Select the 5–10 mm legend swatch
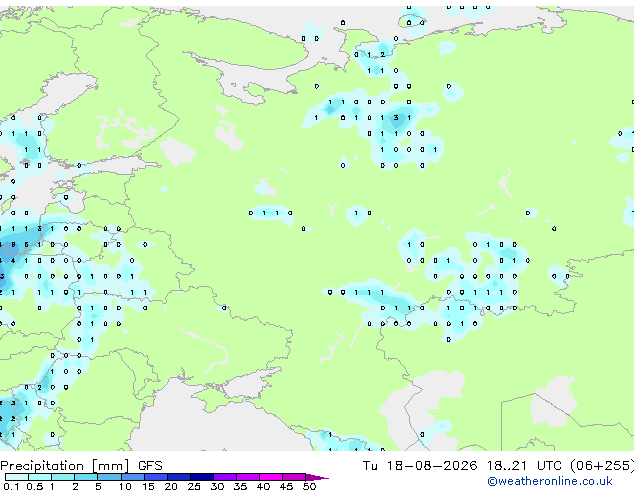The width and height of the screenshot is (634, 490). pos(109,477)
